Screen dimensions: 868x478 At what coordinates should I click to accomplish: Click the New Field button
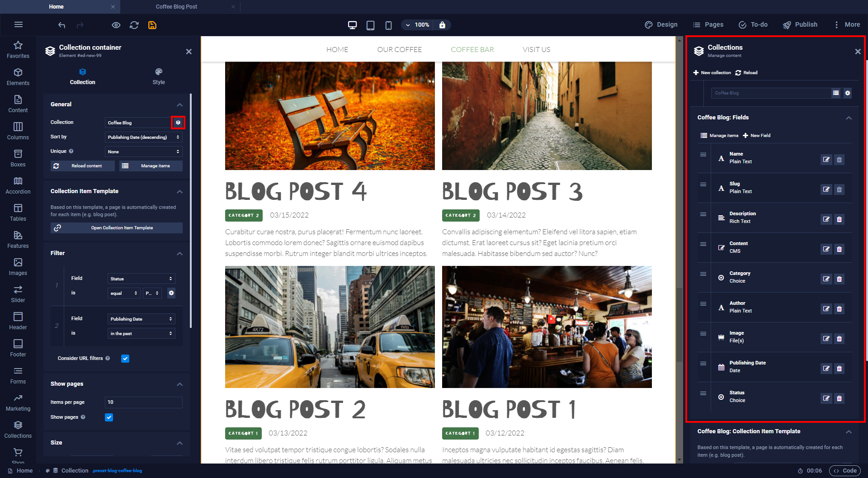point(756,136)
